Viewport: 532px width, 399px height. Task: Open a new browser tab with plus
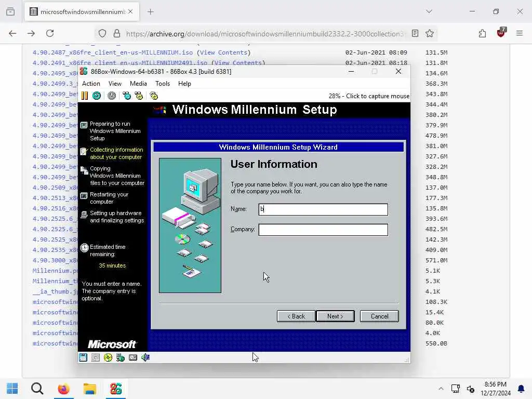(151, 12)
